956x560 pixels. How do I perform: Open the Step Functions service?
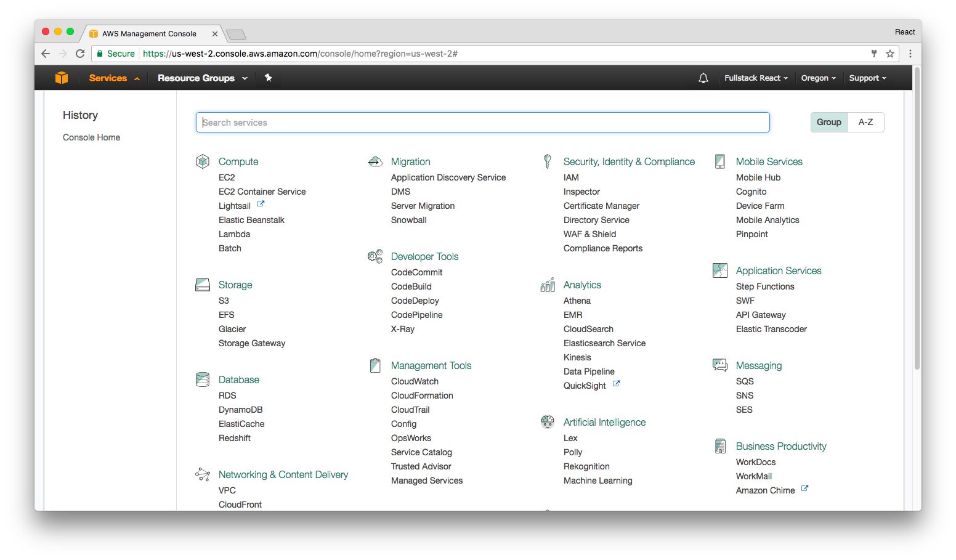765,286
